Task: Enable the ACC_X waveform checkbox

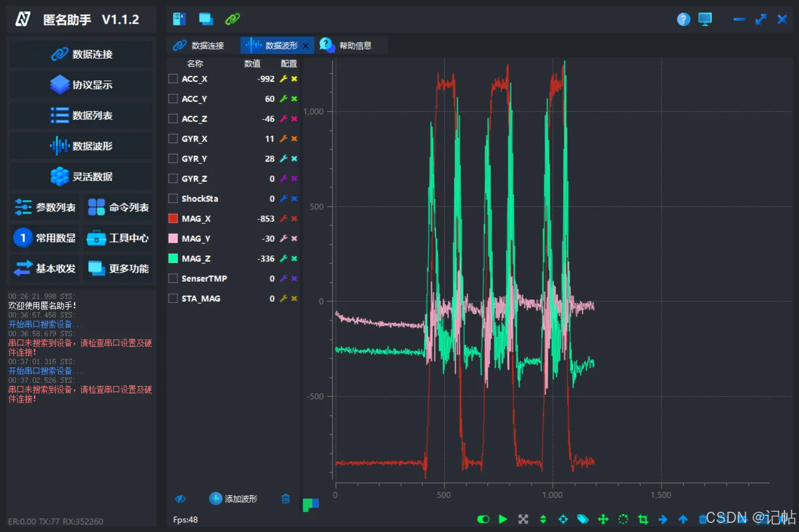Action: pyautogui.click(x=173, y=79)
